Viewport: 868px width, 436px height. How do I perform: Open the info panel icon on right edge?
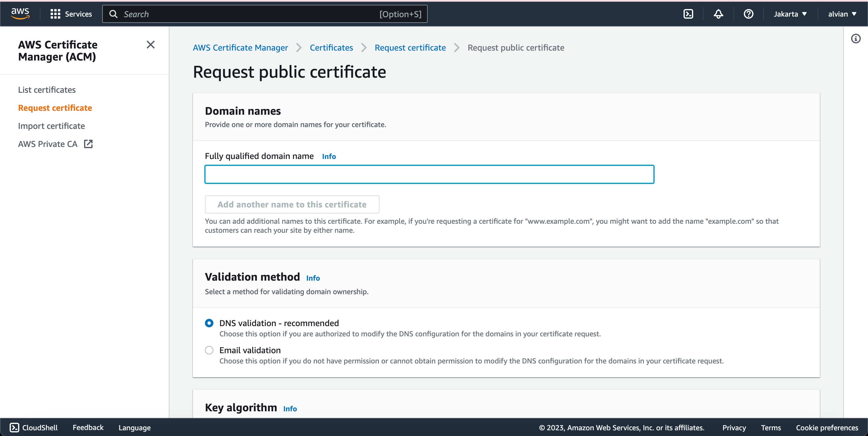[856, 38]
